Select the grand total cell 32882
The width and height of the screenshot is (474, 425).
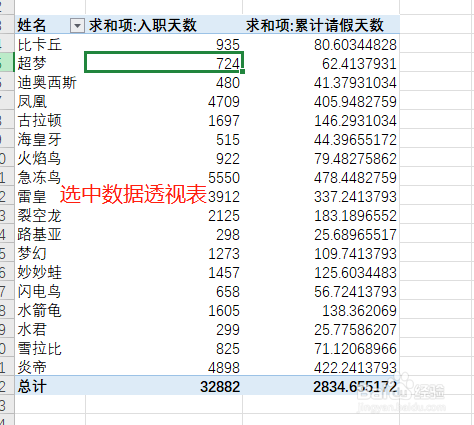[x=164, y=386]
